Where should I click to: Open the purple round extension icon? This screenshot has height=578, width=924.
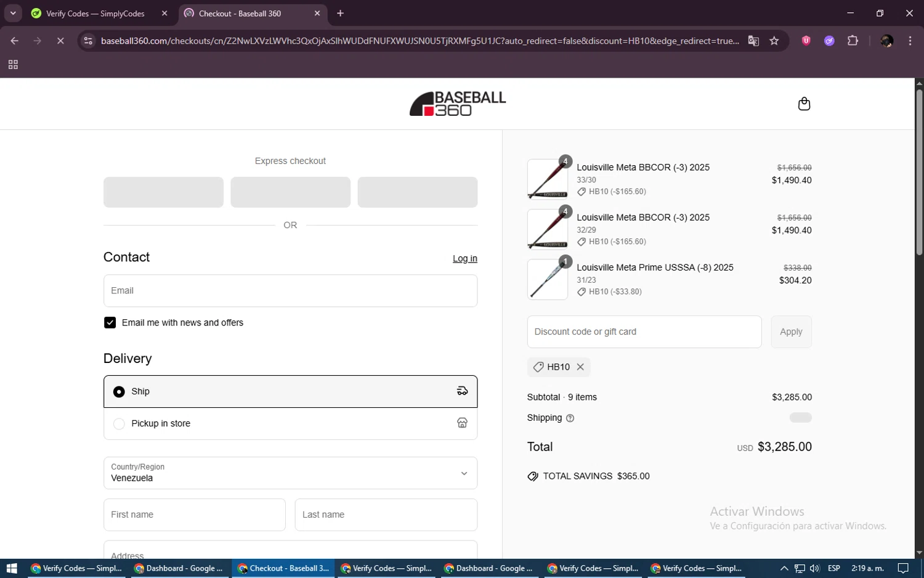pyautogui.click(x=829, y=41)
